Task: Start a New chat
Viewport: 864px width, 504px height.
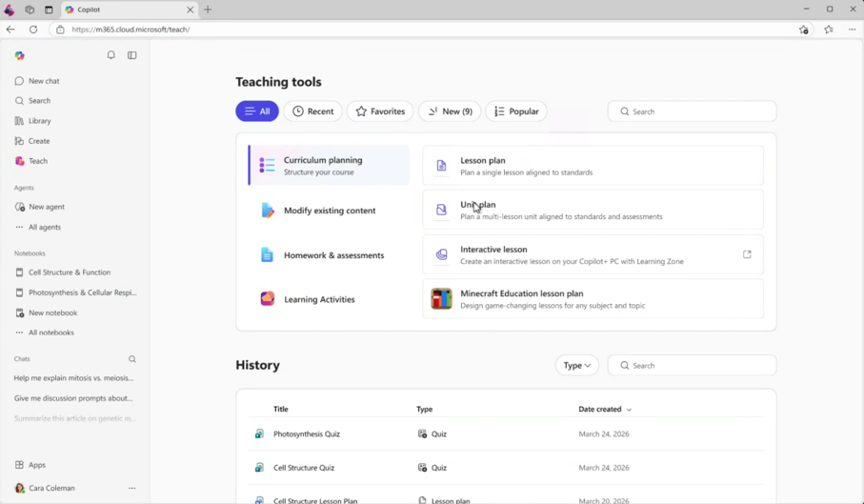Action: [x=37, y=81]
